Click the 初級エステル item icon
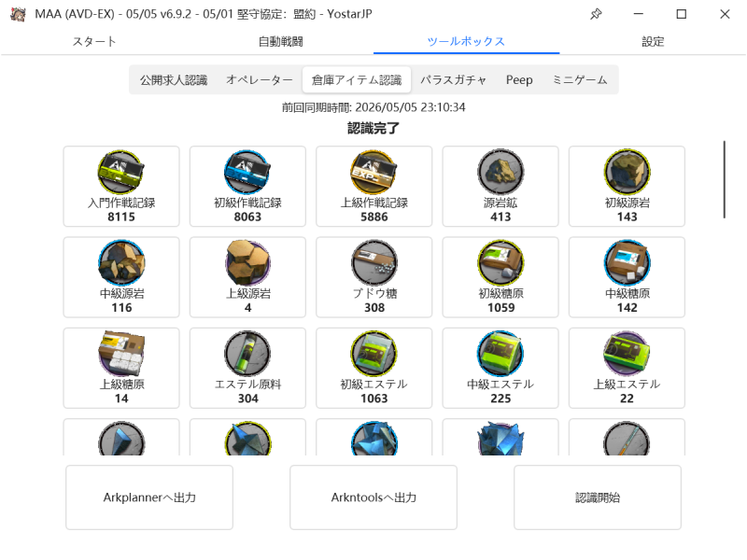This screenshot has width=747, height=560. tap(374, 354)
